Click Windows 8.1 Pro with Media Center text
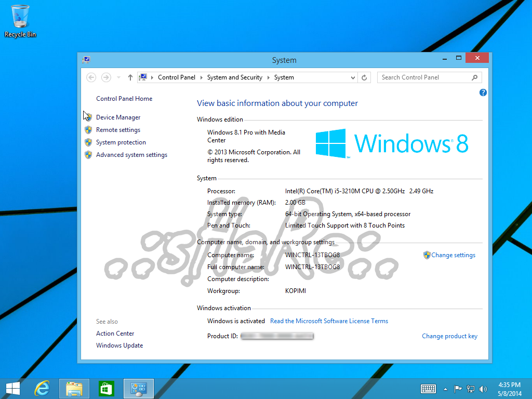 (x=246, y=136)
